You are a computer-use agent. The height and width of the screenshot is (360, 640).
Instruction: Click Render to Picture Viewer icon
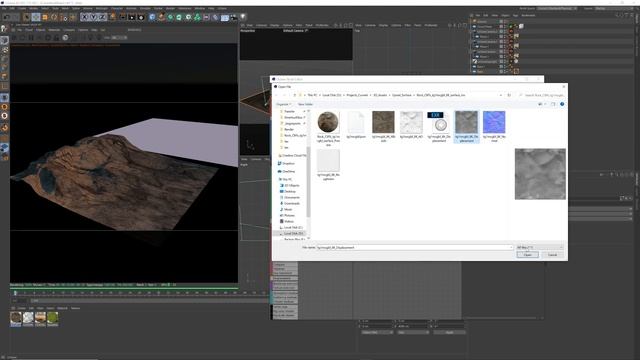pos(132,17)
